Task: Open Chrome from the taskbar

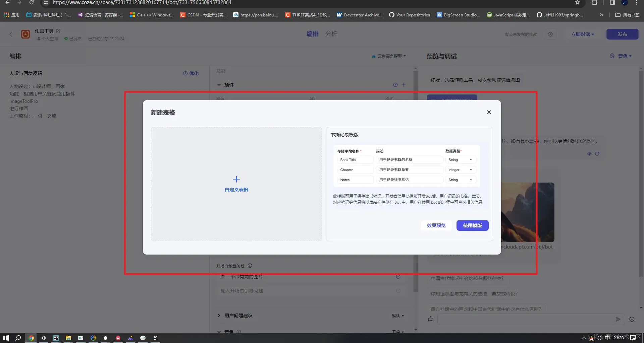Action: [x=31, y=338]
